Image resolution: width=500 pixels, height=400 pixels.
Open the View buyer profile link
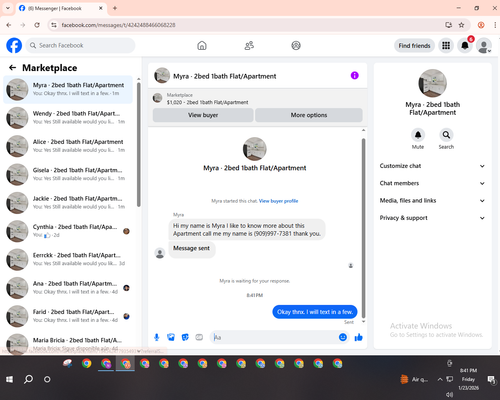[278, 201]
